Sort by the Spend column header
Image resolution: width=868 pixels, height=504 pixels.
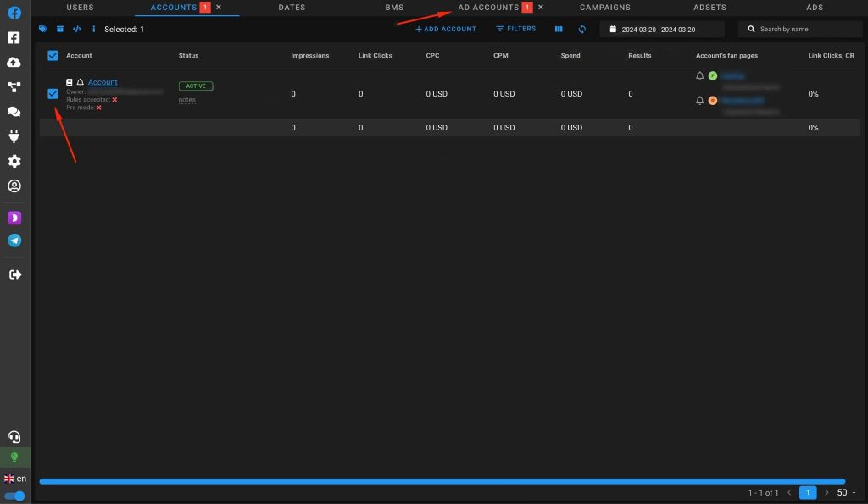[x=570, y=55]
